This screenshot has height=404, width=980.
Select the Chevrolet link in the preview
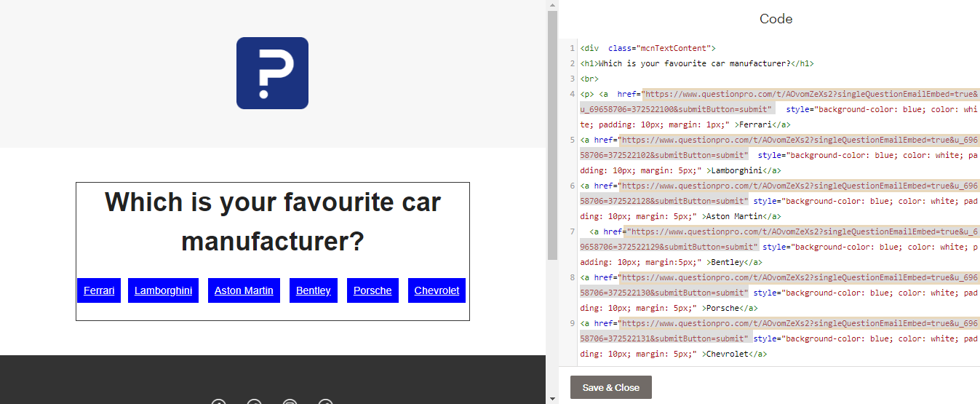pyautogui.click(x=437, y=290)
